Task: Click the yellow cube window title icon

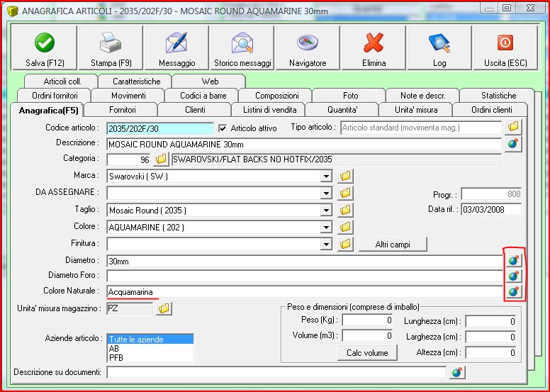Action: (13, 11)
